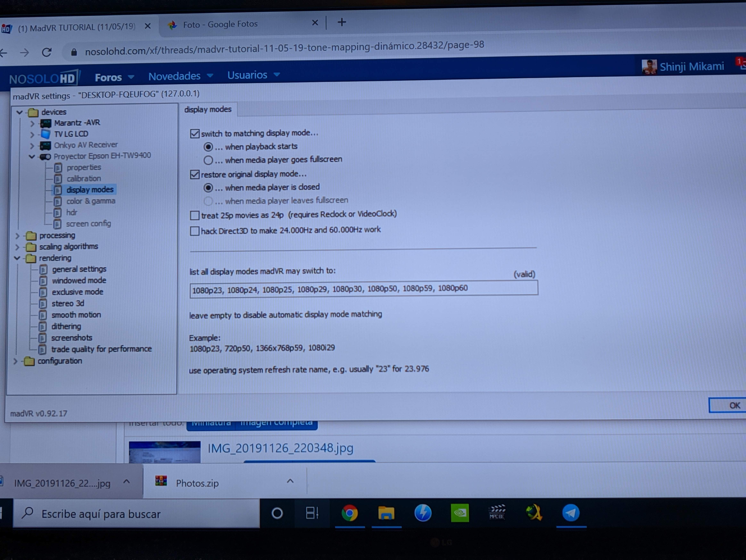The height and width of the screenshot is (560, 746).
Task: Open downloaded Photos.zip file
Action: coord(197,483)
